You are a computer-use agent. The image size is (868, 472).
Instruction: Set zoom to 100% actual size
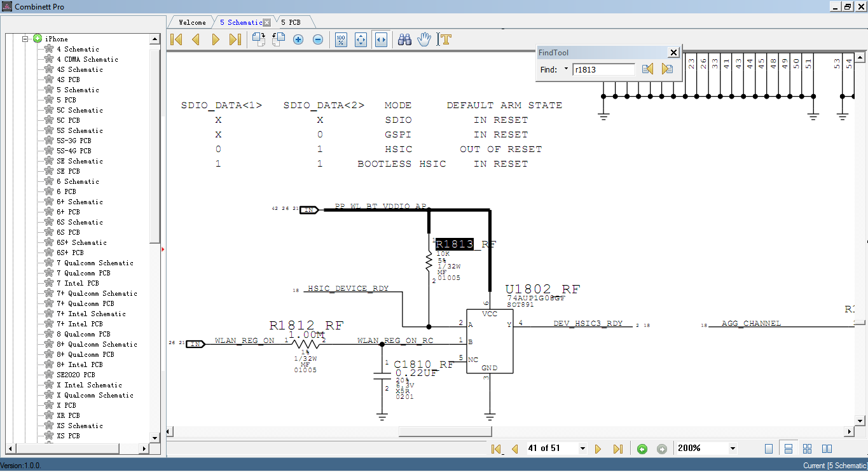341,39
